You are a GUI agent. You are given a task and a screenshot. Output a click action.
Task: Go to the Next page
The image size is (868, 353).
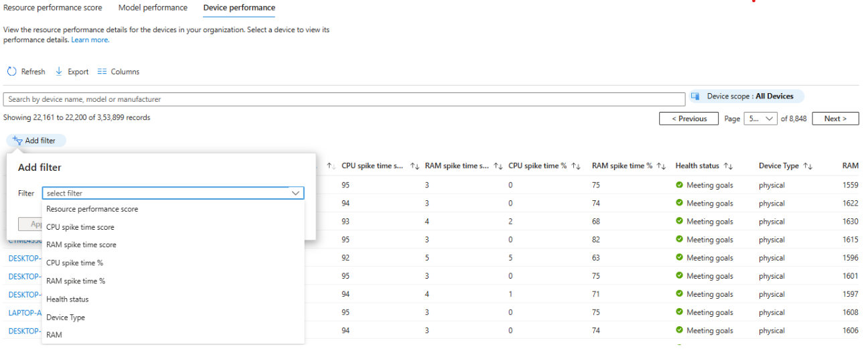(x=836, y=119)
